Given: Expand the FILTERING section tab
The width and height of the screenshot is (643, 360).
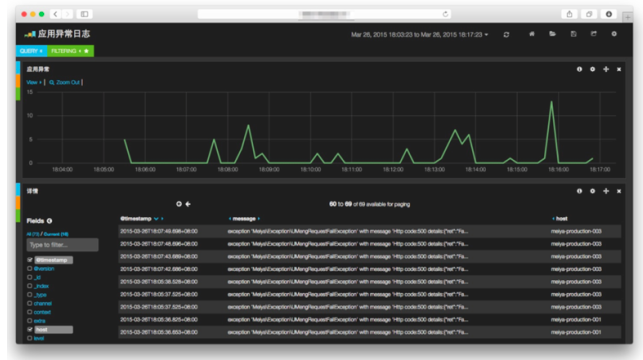Looking at the screenshot, I should (66, 51).
